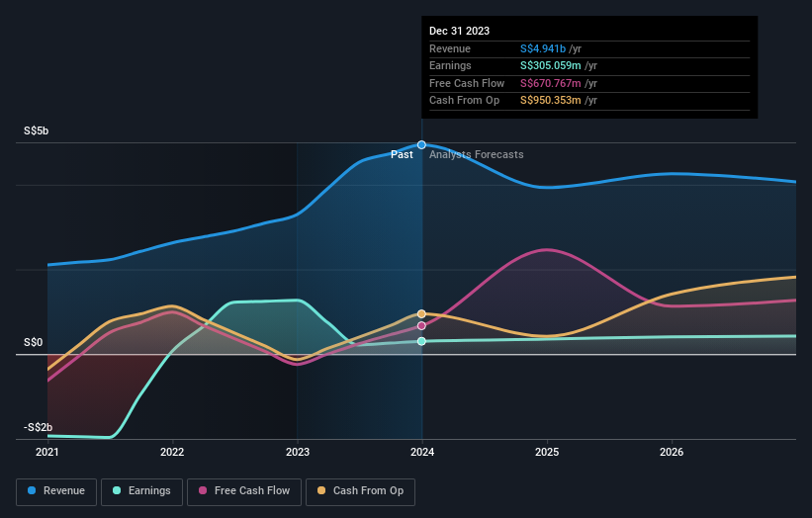Image resolution: width=812 pixels, height=518 pixels.
Task: Click the orange Cash From Op legend dot
Action: [321, 490]
